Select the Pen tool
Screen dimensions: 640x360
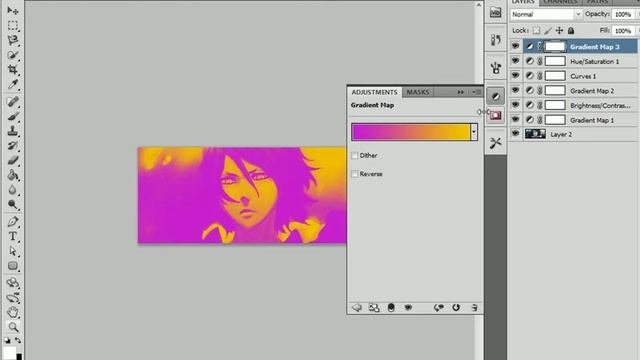coord(13,222)
